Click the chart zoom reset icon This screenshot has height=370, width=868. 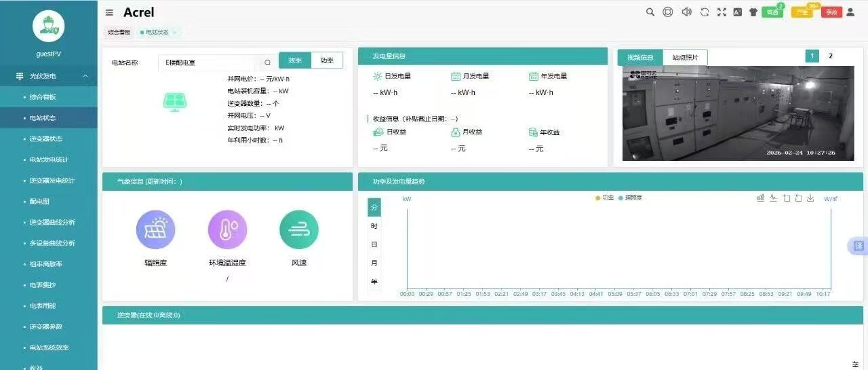click(x=798, y=198)
